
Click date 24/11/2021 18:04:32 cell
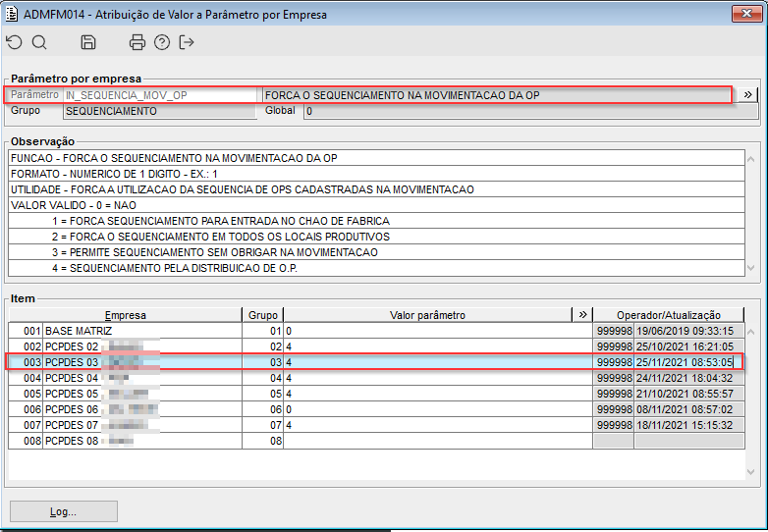coord(689,378)
